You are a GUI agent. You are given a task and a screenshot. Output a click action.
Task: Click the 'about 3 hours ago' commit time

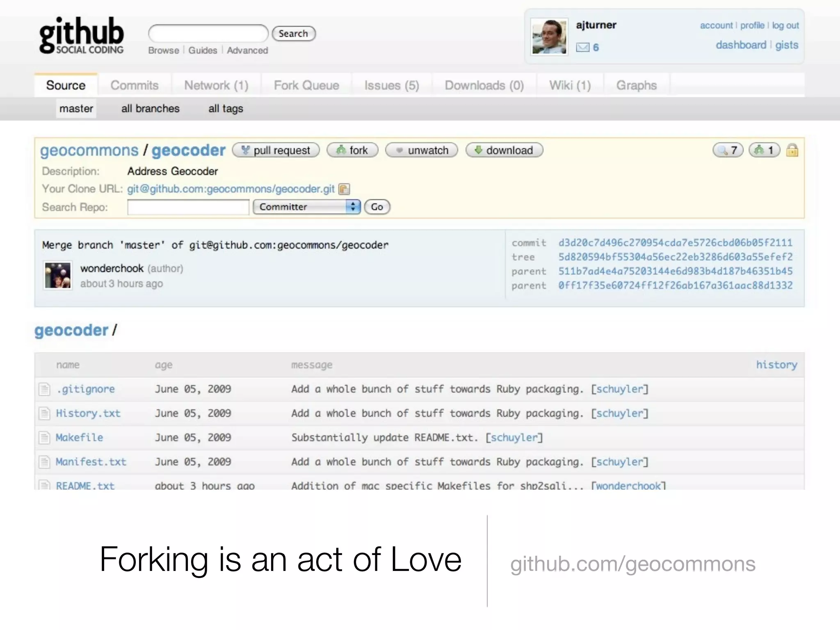[x=121, y=284]
